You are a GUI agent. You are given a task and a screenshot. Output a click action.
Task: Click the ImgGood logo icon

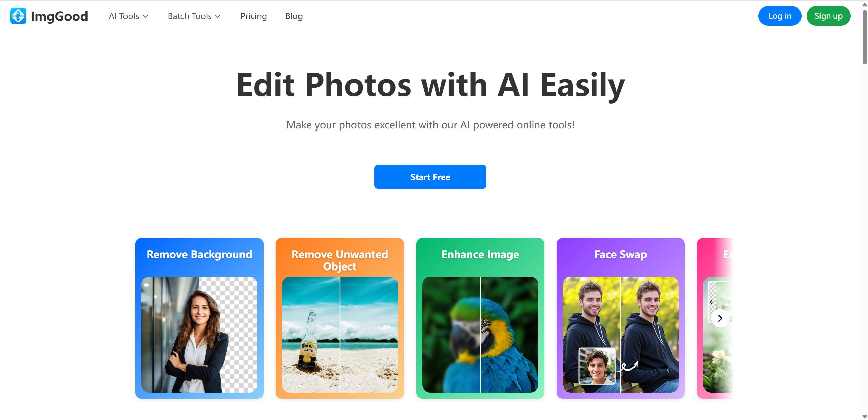(x=18, y=16)
